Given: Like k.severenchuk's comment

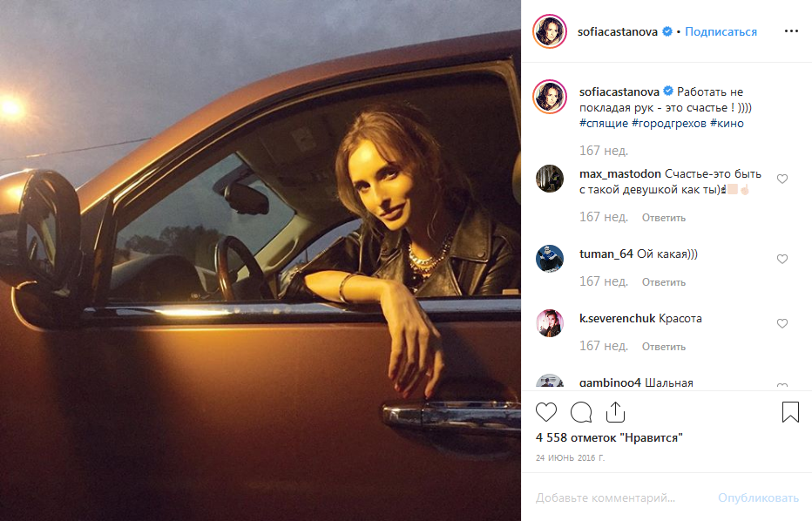Looking at the screenshot, I should 782,323.
